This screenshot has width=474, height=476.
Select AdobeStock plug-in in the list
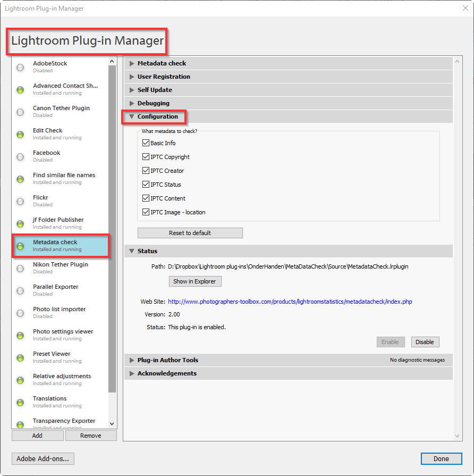[x=60, y=67]
